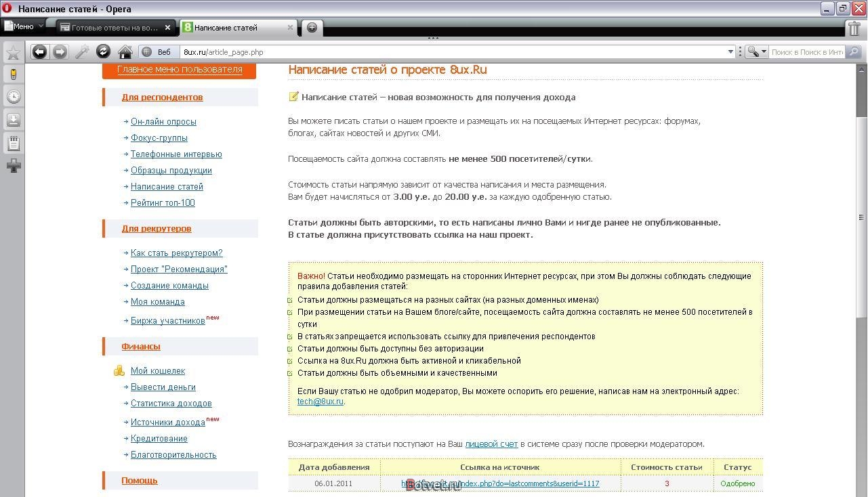This screenshot has height=497, width=868.
Task: Open Рейтинг топ-100 link
Action: pos(163,203)
